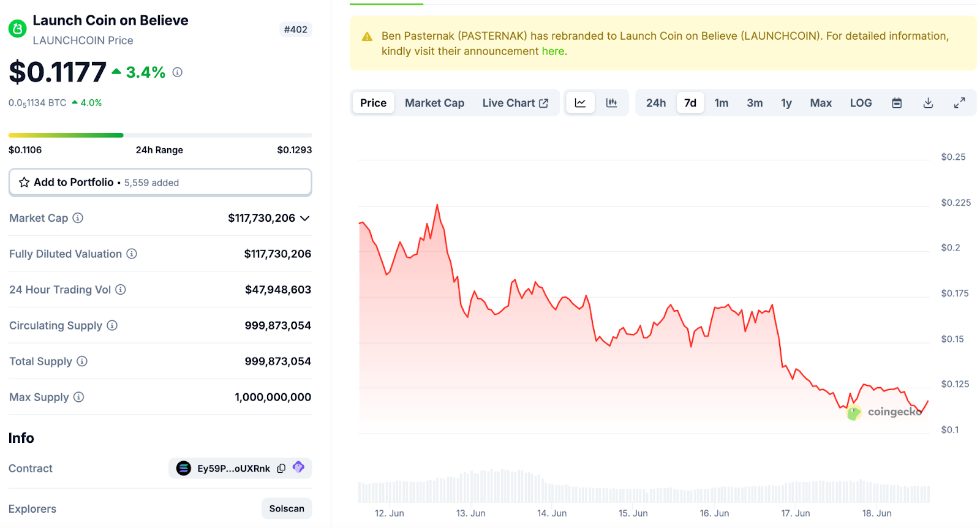Viewport: 980px width, 528px height.
Task: Click the 1,000,000,000 max supply value
Action: pyautogui.click(x=273, y=397)
